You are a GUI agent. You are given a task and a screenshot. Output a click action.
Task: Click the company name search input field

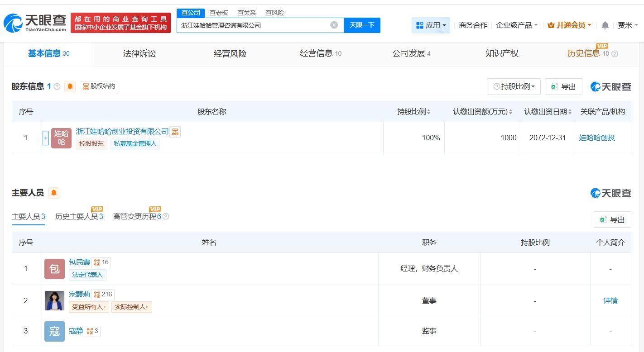tap(254, 25)
